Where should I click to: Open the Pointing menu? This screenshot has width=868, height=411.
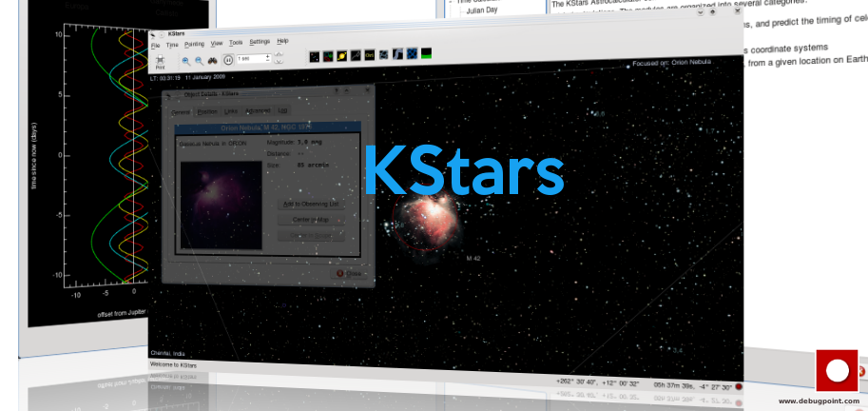(x=194, y=44)
